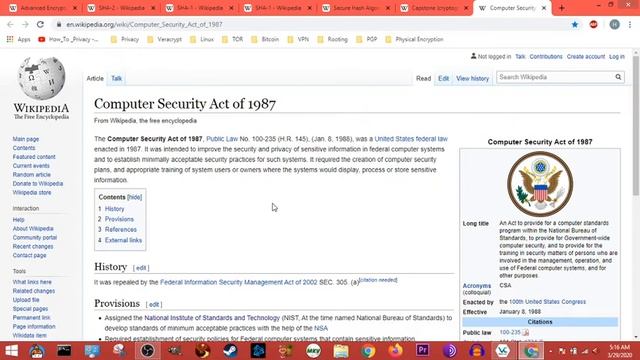The height and width of the screenshot is (360, 640).
Task: Open the Physical Encryption bookmarks folder
Action: click(x=414, y=40)
